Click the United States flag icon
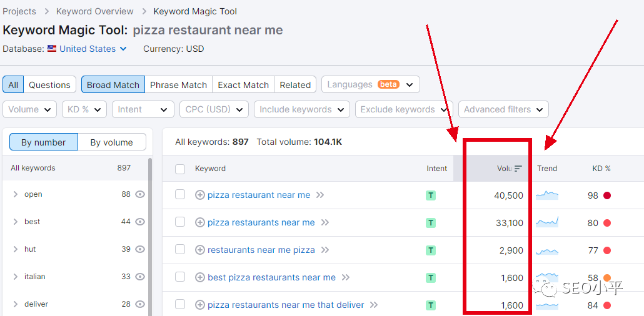Image resolution: width=644 pixels, height=316 pixels. 52,49
